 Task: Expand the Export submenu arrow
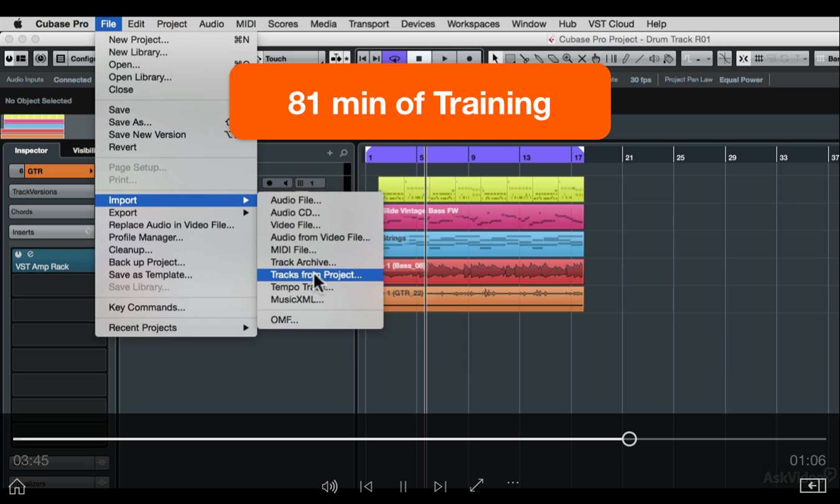pos(246,213)
